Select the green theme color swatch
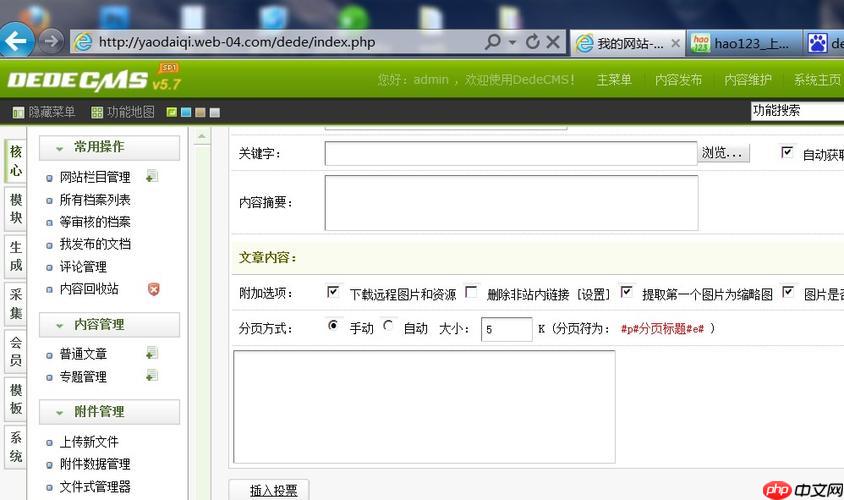The width and height of the screenshot is (844, 500). click(172, 112)
